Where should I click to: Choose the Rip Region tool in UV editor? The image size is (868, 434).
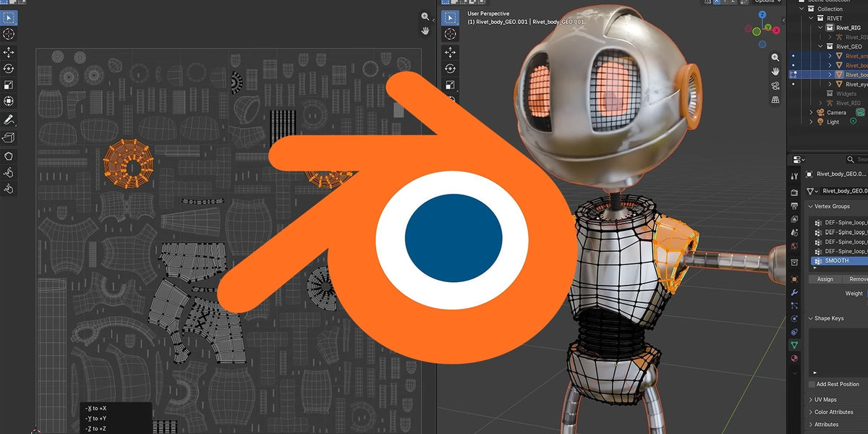9,137
